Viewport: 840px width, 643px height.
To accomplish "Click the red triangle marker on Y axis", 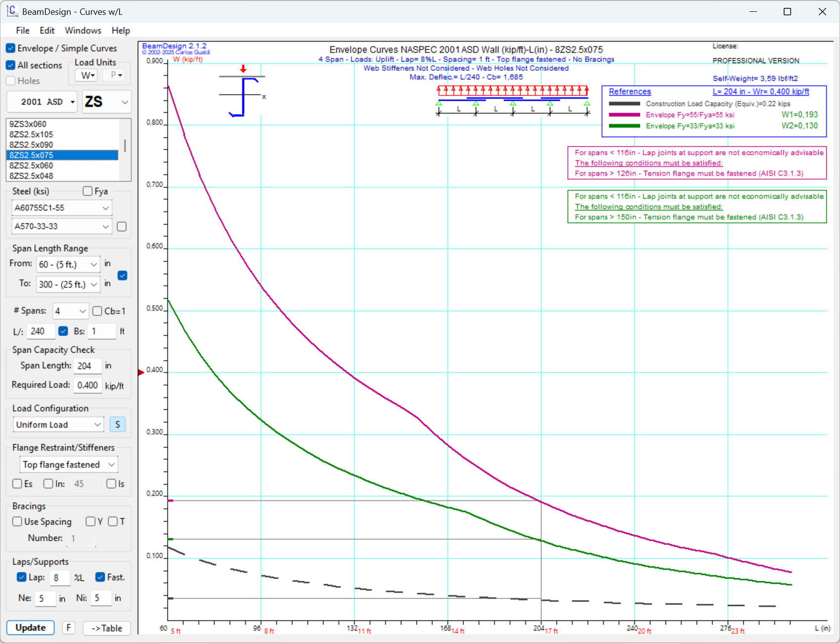I will tap(141, 372).
